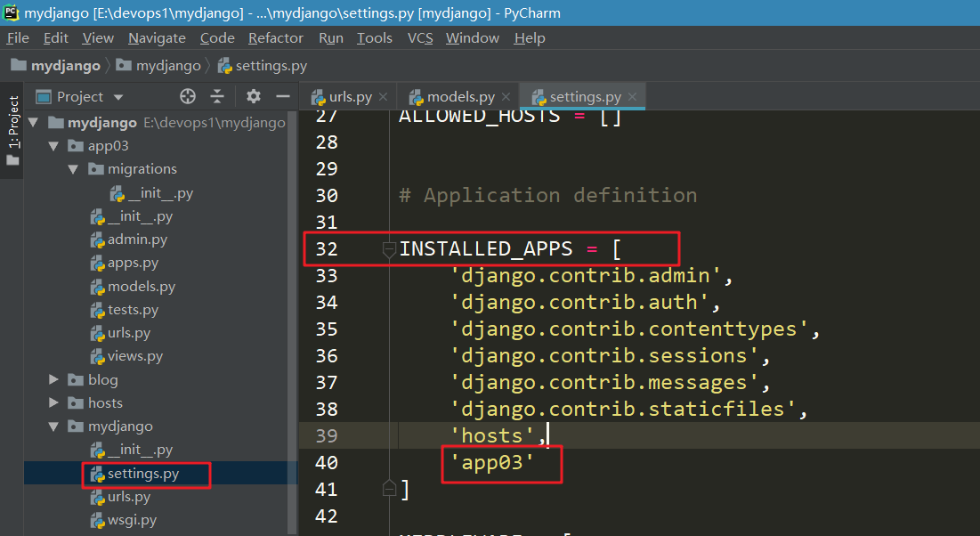Select urls.py under mydjango package
The width and height of the screenshot is (980, 536).
coord(120,497)
